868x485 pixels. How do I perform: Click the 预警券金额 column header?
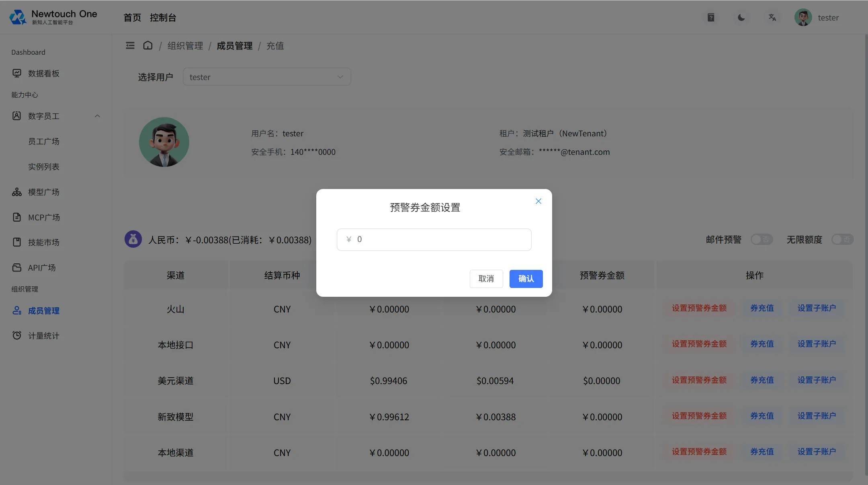(602, 275)
